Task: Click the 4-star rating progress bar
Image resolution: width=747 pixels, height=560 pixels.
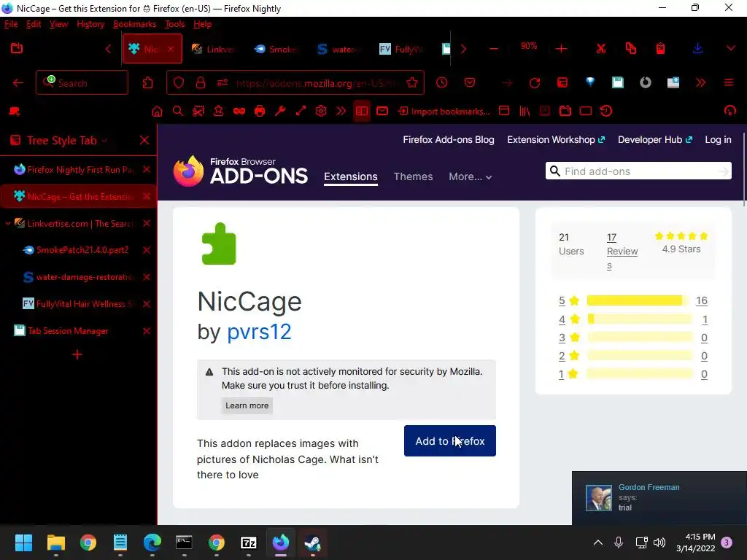Action: [639, 319]
